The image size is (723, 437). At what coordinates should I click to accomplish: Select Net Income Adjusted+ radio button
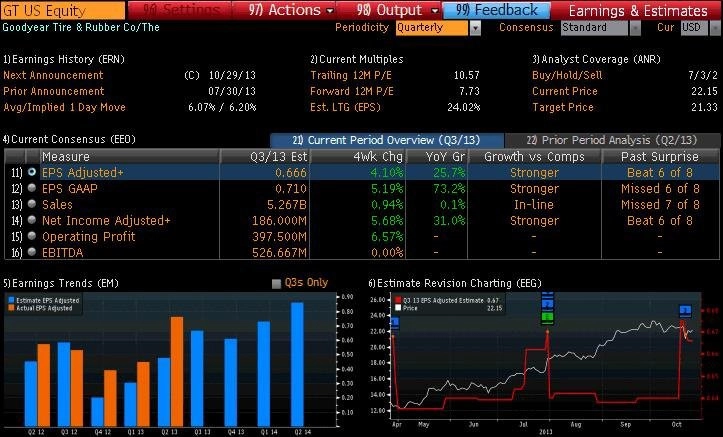(32, 220)
